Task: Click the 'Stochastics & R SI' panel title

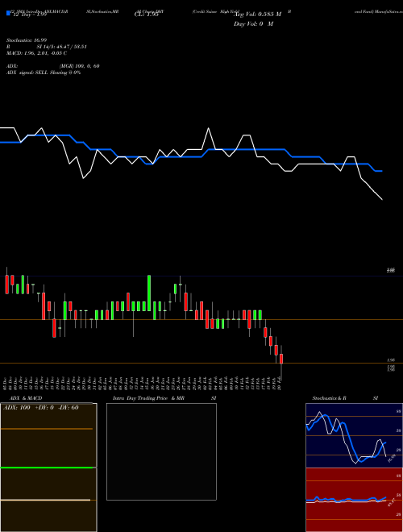Action: [345, 398]
